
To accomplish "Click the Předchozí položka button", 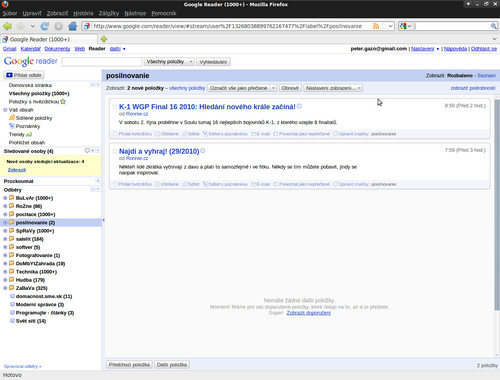I will [x=129, y=365].
